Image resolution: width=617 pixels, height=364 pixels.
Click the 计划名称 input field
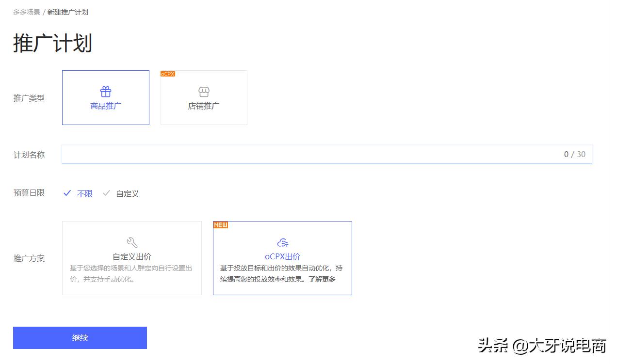291,154
